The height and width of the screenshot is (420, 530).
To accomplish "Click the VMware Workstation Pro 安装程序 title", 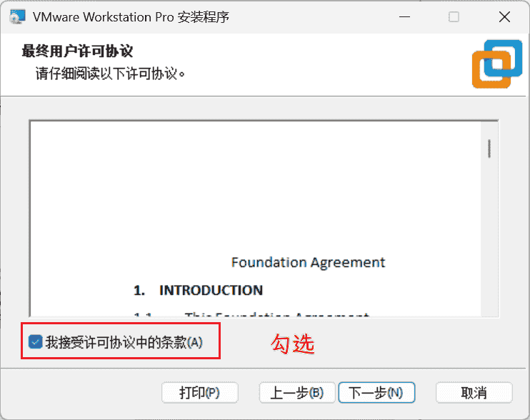I will point(131,17).
